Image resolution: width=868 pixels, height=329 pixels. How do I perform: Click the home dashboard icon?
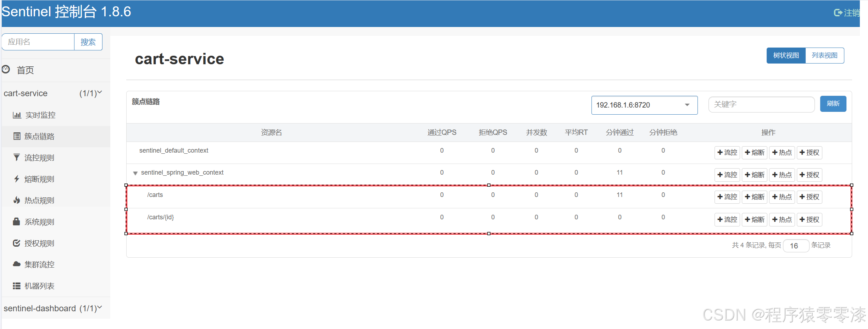[x=6, y=69]
